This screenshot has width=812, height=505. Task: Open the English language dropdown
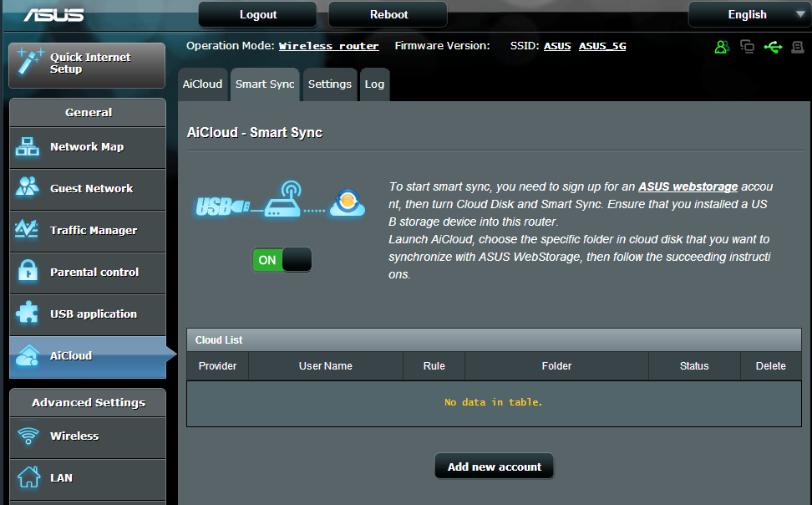coord(749,14)
